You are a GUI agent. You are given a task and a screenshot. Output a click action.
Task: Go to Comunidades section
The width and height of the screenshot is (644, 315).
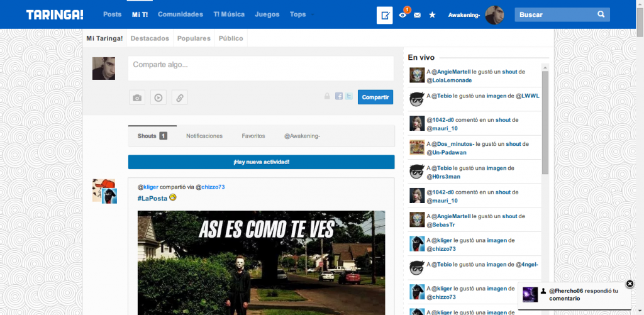[x=180, y=14]
